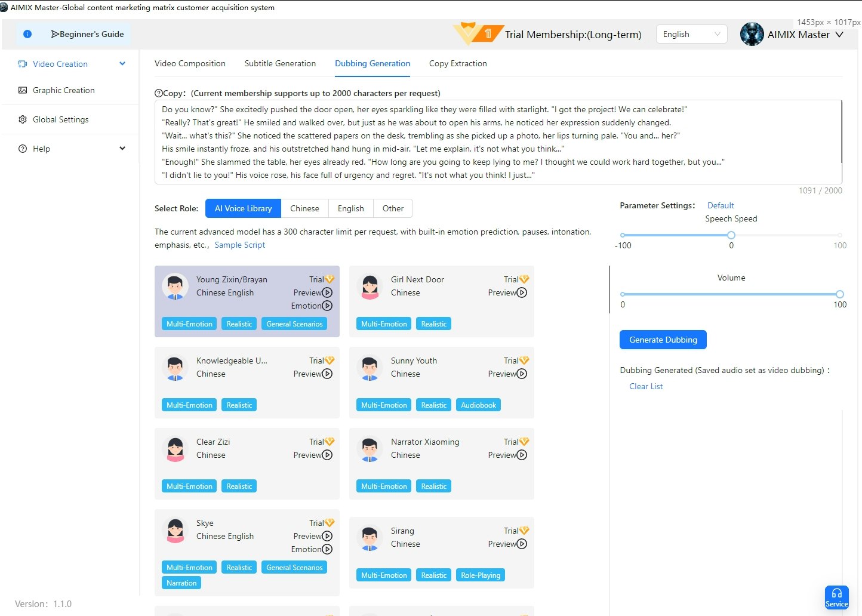This screenshot has width=862, height=616.
Task: Click the Trial Membership:(Long-term) label
Action: coord(573,35)
